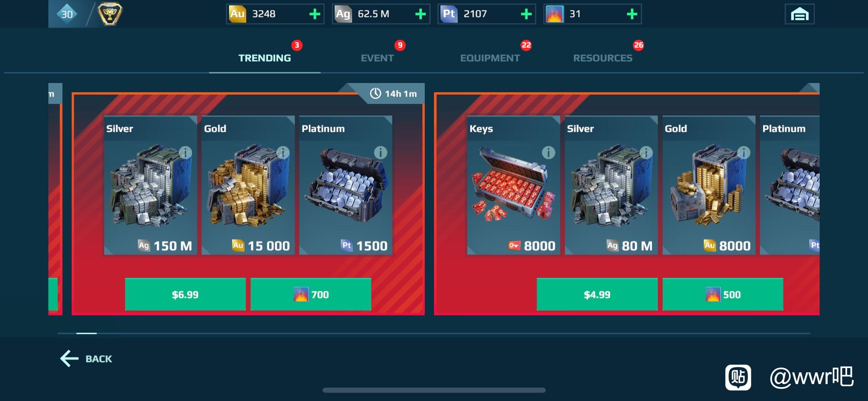Go to the Resources tab

(x=602, y=58)
